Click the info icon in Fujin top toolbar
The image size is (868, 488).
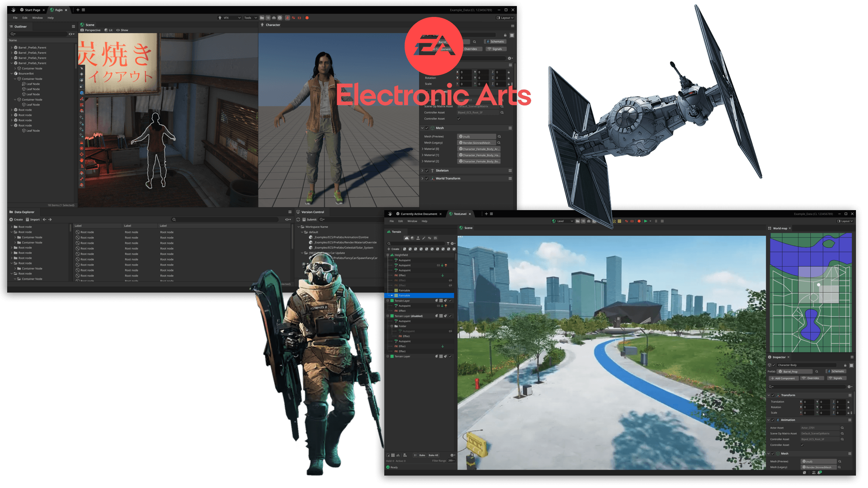point(280,18)
